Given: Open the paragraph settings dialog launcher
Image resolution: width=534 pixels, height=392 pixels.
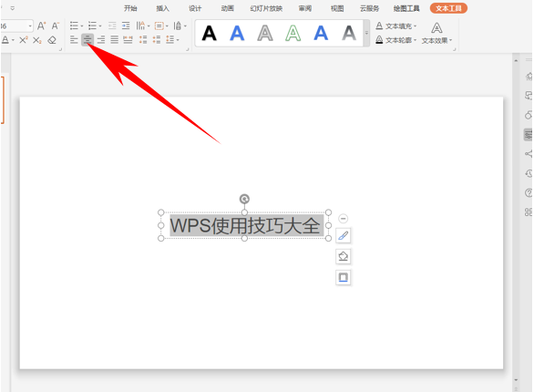Looking at the screenshot, I should click(x=188, y=50).
